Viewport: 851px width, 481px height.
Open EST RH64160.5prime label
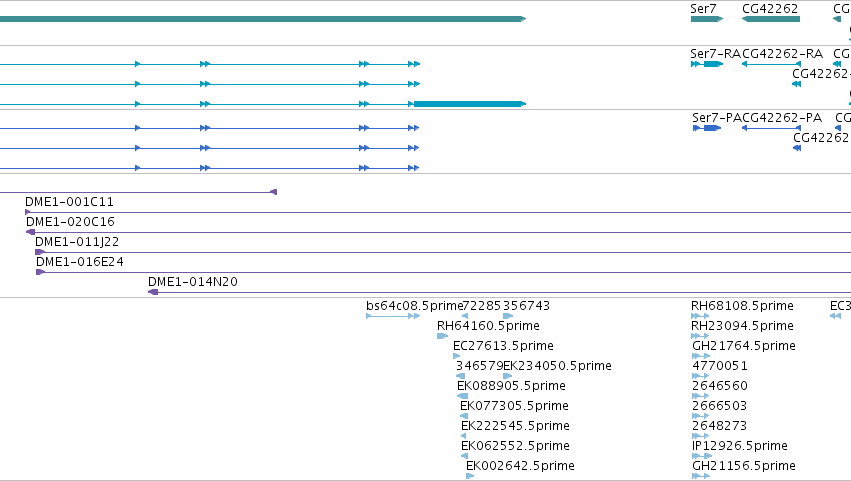(488, 326)
